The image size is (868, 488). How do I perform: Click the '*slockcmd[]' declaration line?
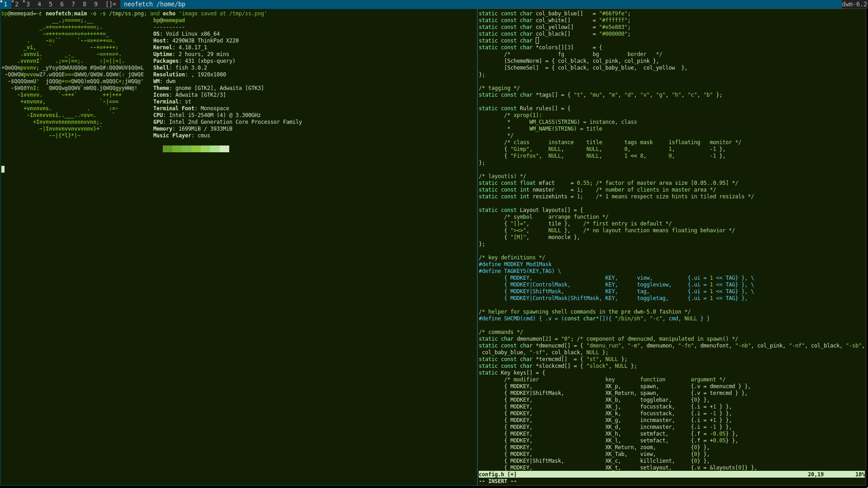557,366
